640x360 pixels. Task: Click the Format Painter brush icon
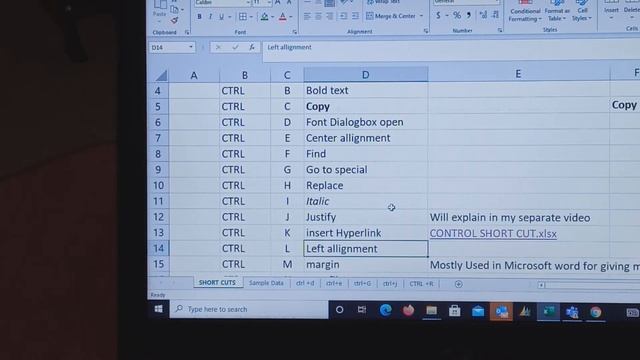pyautogui.click(x=174, y=20)
